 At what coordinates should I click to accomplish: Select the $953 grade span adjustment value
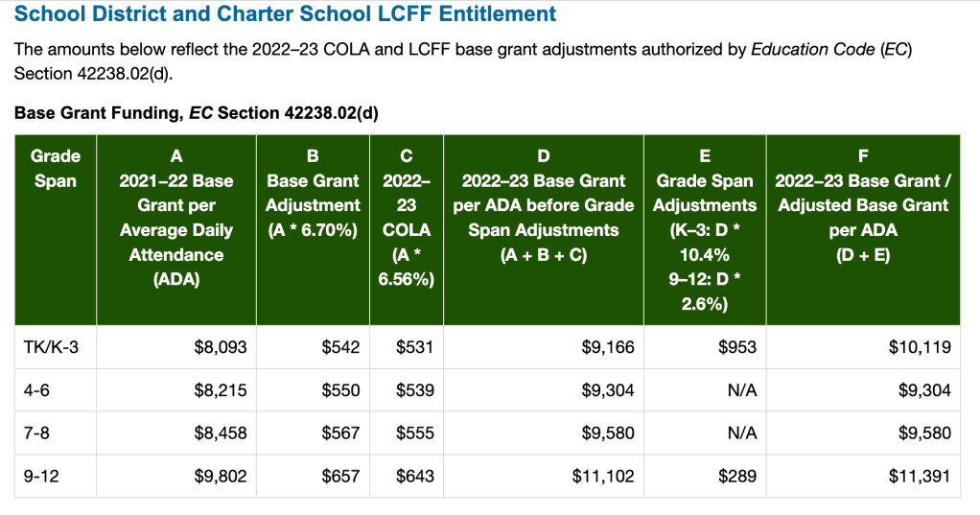(737, 347)
